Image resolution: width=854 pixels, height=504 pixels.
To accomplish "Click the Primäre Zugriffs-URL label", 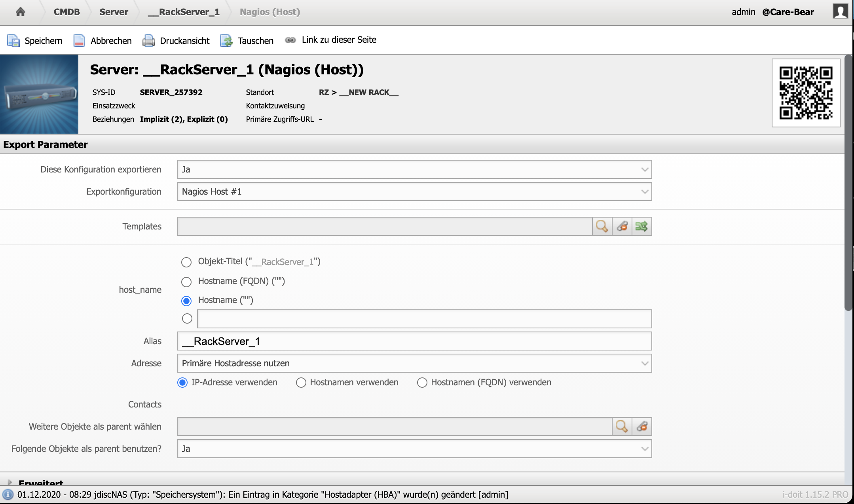I will (x=280, y=119).
